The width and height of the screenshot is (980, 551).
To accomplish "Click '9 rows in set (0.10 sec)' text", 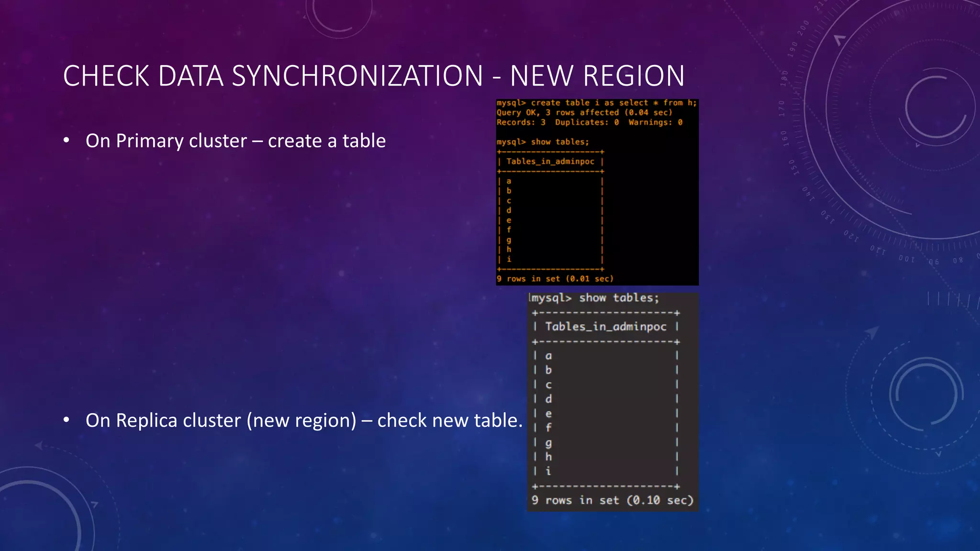I will coord(612,500).
